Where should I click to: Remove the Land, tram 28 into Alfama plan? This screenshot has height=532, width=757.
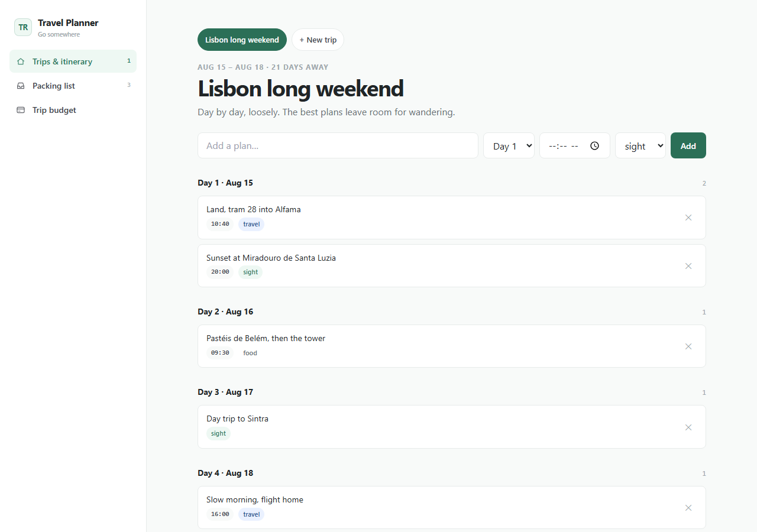point(688,218)
